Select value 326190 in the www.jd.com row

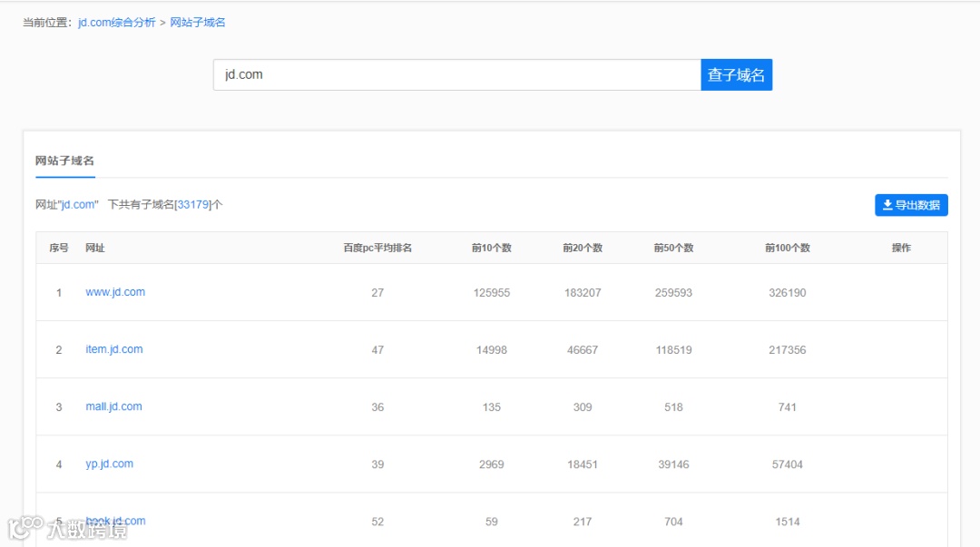788,293
